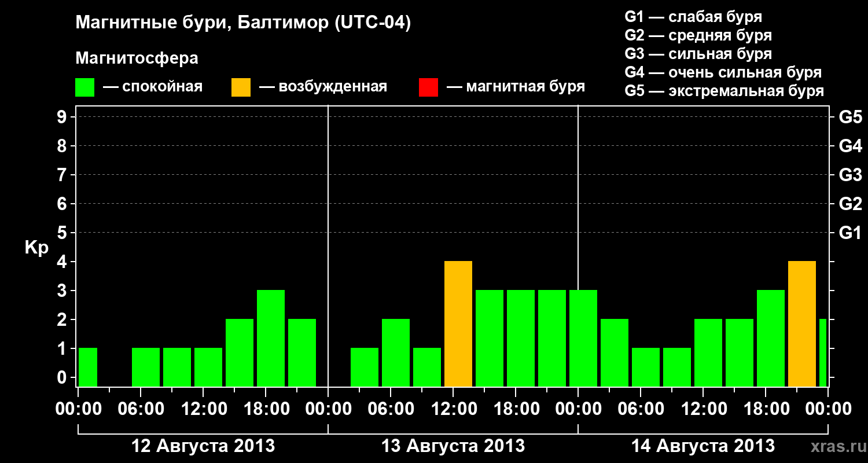Select the Kp 1 bar at 06:00 on 14 Августа
The height and width of the screenshot is (463, 868).
646,367
